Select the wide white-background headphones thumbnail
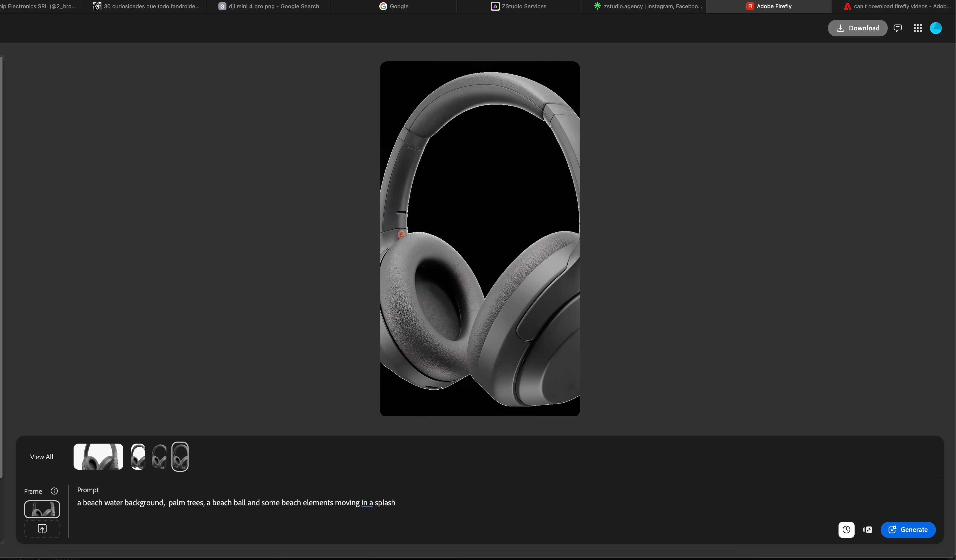956x560 pixels. point(98,456)
